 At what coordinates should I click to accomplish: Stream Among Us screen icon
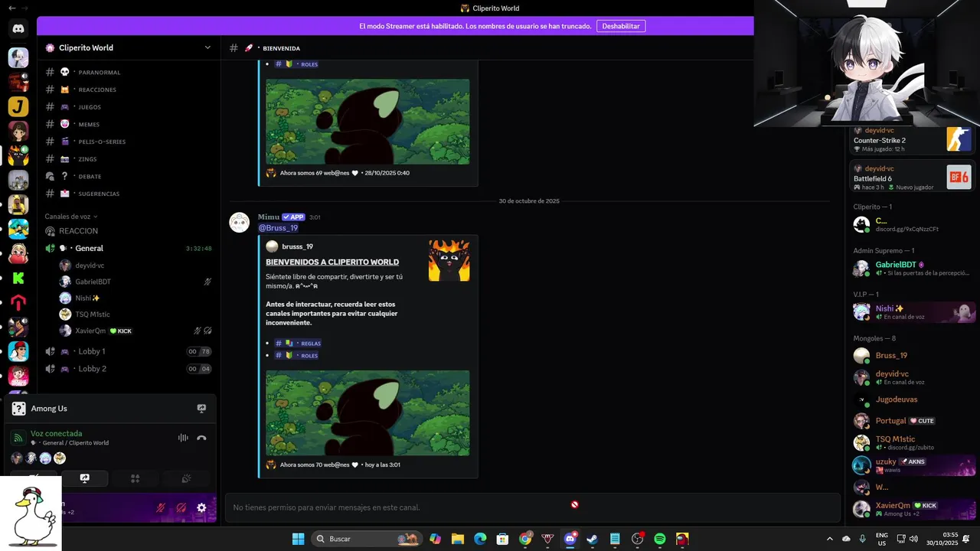(201, 409)
